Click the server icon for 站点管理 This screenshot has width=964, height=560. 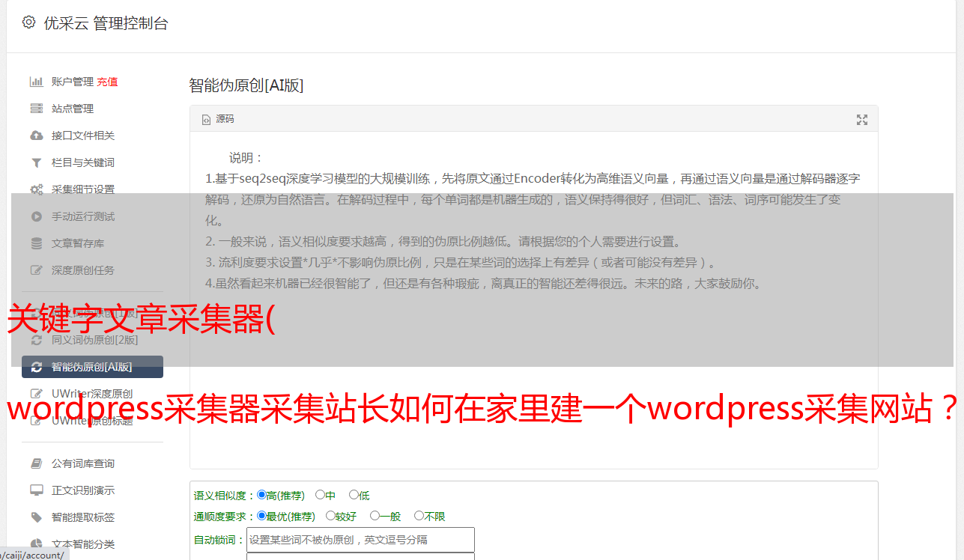[x=36, y=109]
